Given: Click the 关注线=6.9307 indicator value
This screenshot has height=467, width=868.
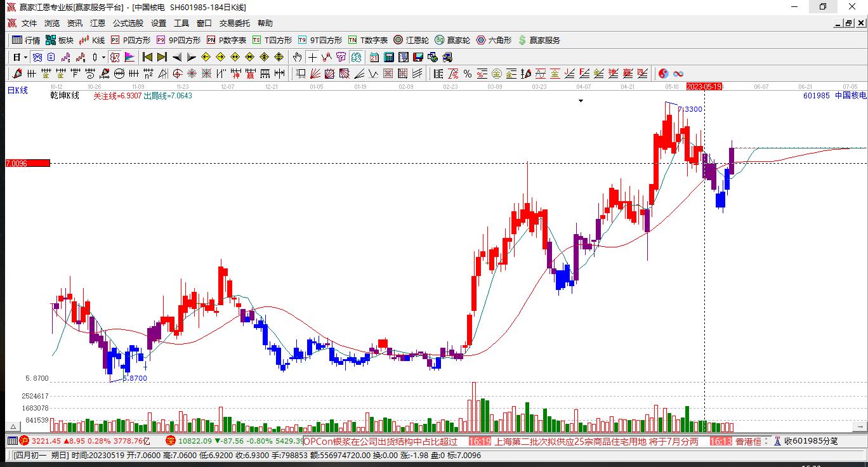Looking at the screenshot, I should tap(117, 96).
